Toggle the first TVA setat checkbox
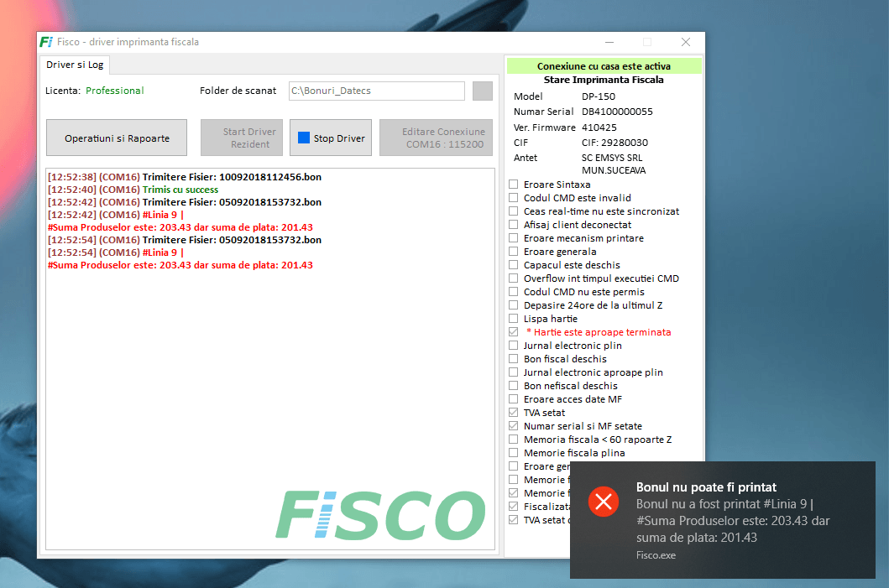The height and width of the screenshot is (588, 889). [x=514, y=413]
